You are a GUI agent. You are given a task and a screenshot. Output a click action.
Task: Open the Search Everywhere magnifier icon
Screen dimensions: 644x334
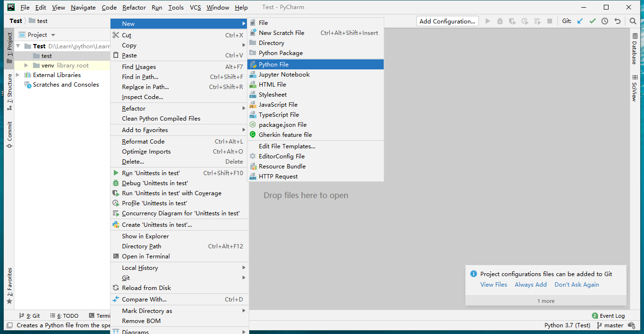(633, 21)
